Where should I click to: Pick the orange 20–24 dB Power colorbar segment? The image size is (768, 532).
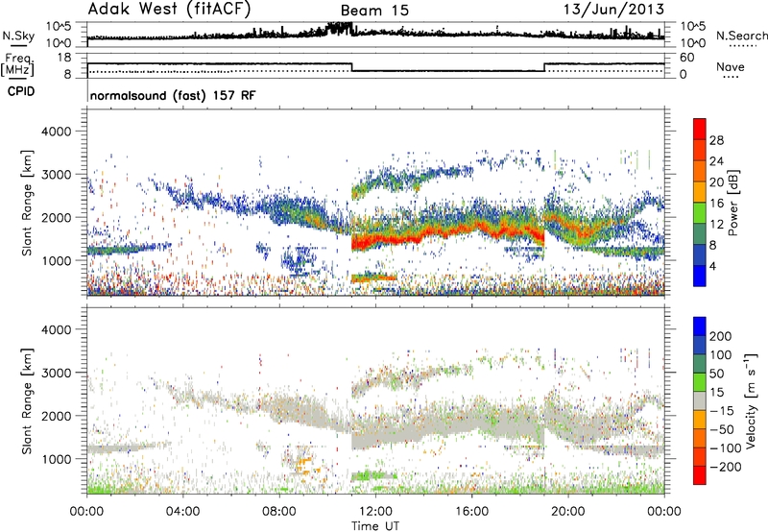(x=700, y=172)
